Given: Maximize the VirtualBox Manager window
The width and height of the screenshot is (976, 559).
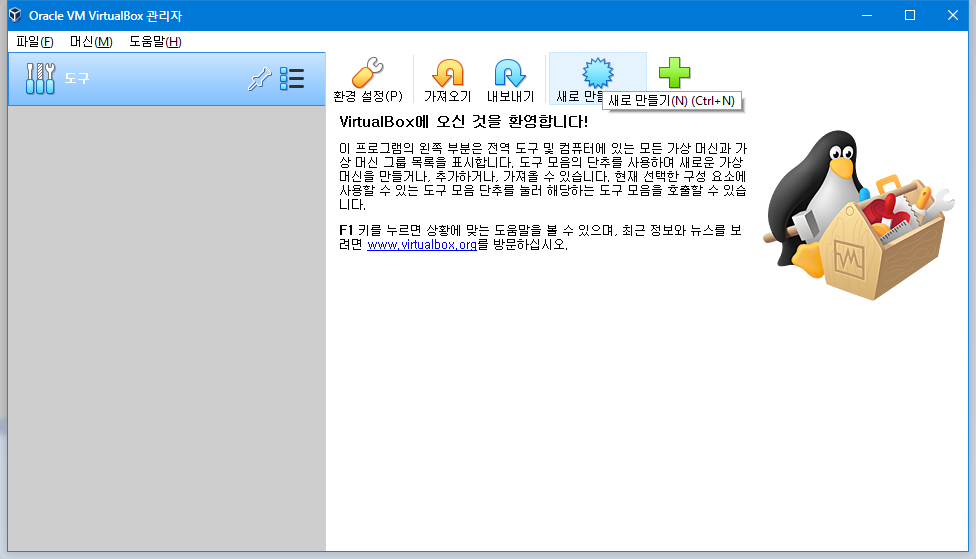Looking at the screenshot, I should (x=910, y=15).
